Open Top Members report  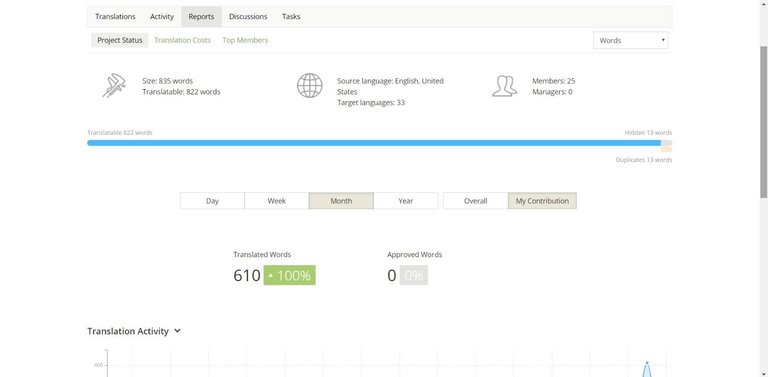[245, 40]
